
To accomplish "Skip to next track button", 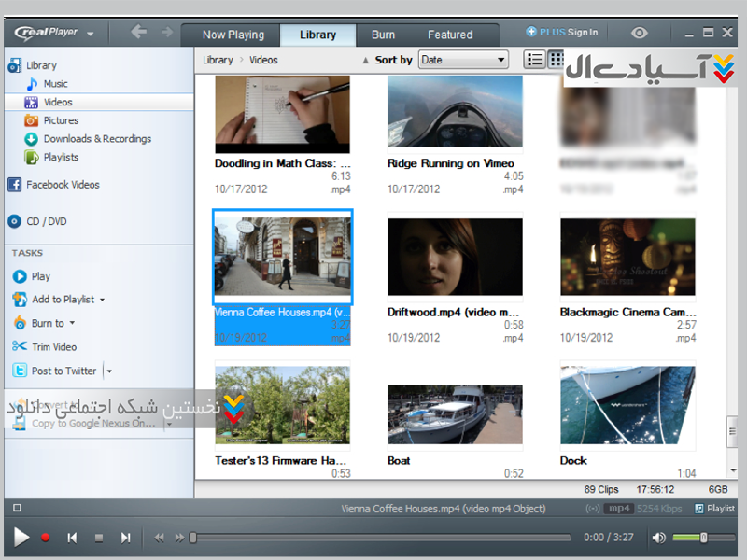I will coord(125,538).
